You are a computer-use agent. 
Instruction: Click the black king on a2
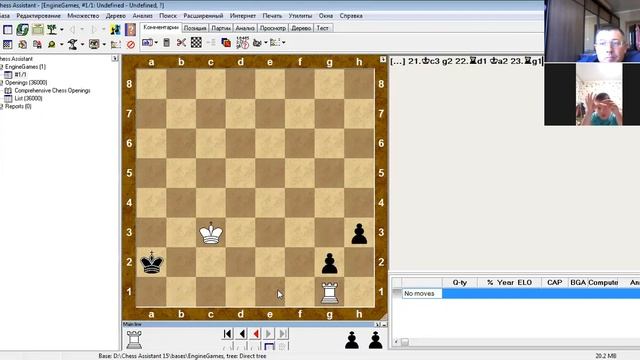pyautogui.click(x=152, y=262)
